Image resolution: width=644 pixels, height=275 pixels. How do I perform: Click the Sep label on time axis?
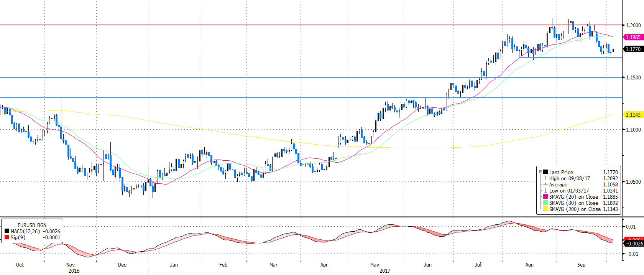click(x=581, y=265)
